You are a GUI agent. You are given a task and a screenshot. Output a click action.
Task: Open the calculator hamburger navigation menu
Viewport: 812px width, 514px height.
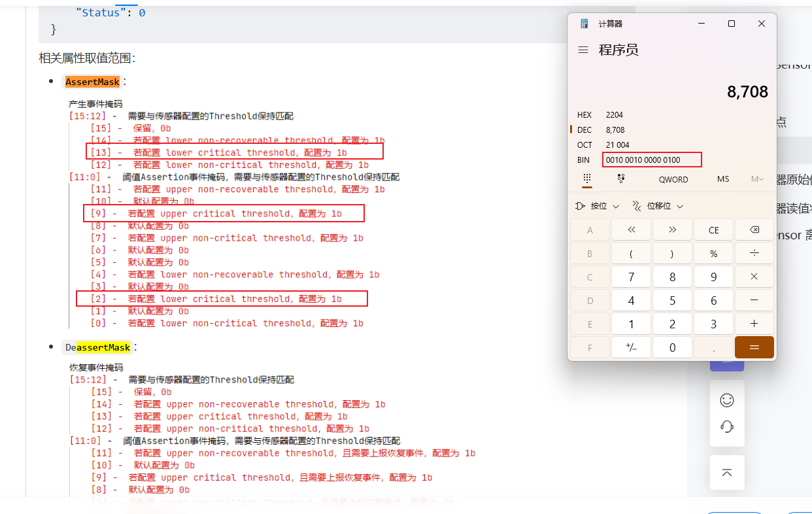tap(583, 50)
